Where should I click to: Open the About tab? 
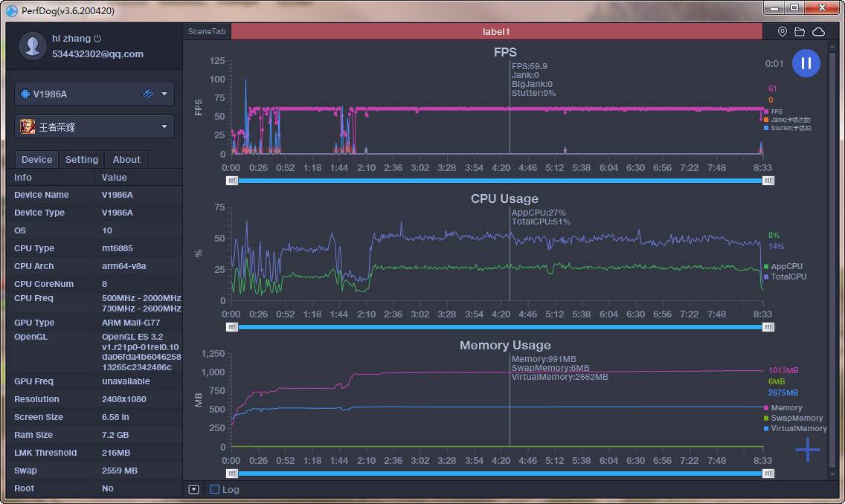(126, 159)
